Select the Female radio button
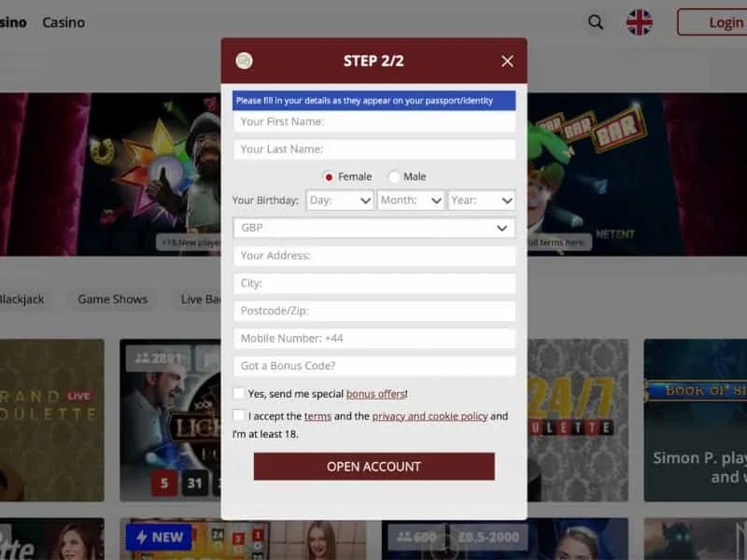 coord(329,177)
